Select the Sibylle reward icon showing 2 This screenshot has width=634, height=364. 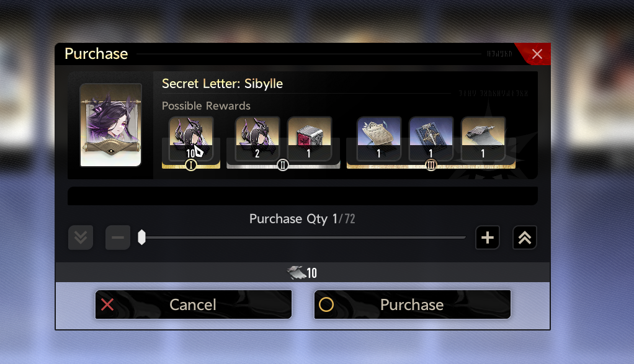coord(257,138)
